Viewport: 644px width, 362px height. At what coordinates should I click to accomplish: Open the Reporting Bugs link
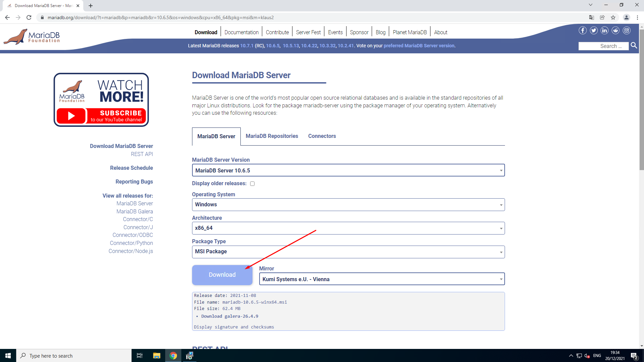point(134,182)
